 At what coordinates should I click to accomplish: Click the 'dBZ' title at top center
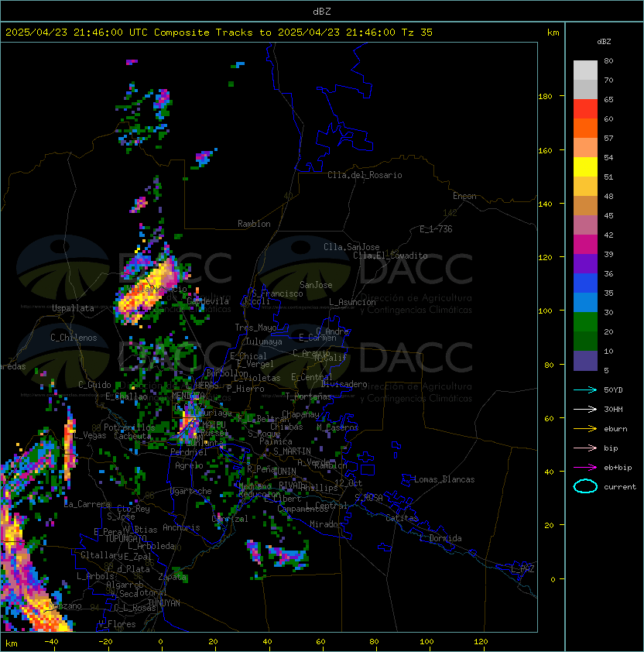coord(322,12)
